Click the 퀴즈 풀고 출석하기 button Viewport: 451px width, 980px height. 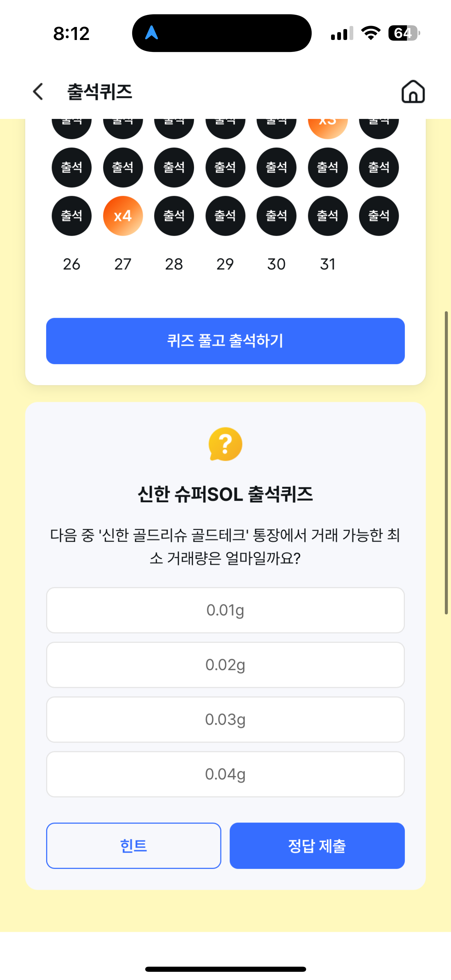[225, 341]
